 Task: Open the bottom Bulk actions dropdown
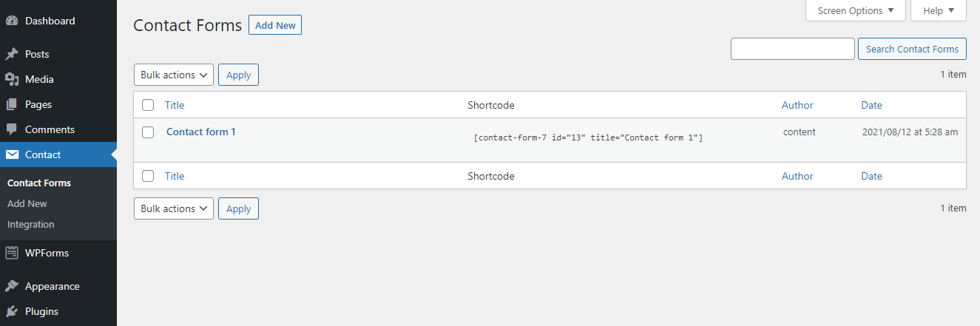pyautogui.click(x=174, y=208)
